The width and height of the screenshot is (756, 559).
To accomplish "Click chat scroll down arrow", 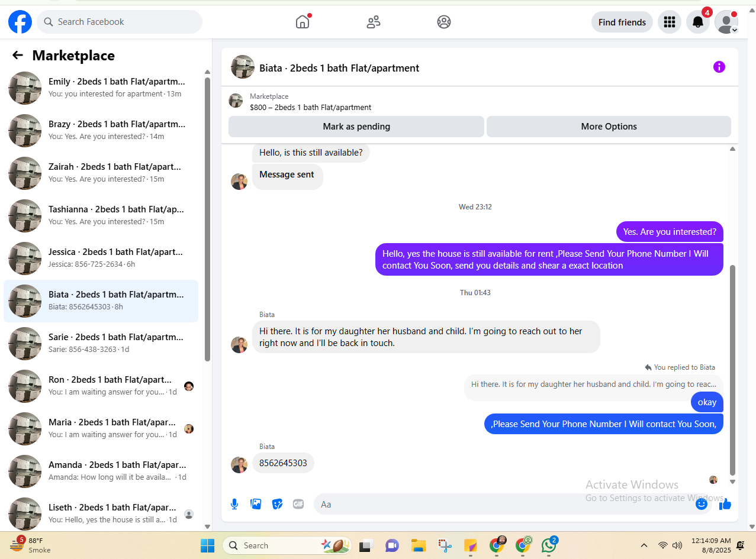I will coord(732,482).
